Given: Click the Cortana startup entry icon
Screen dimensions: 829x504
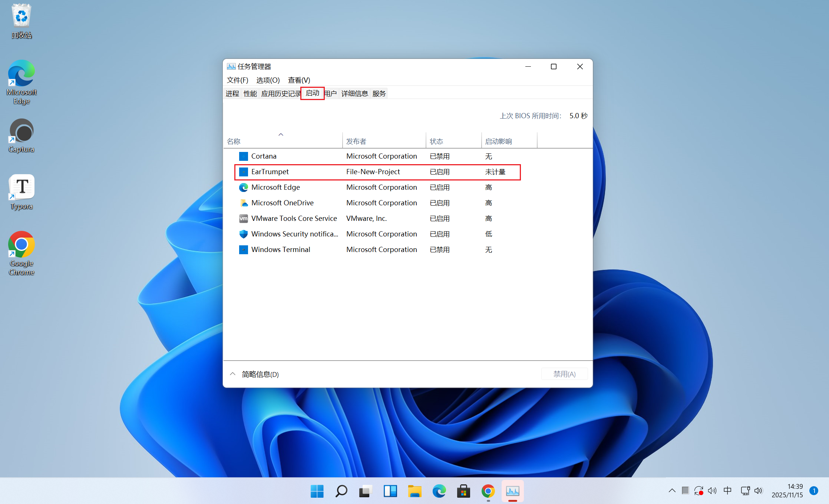Looking at the screenshot, I should point(243,156).
